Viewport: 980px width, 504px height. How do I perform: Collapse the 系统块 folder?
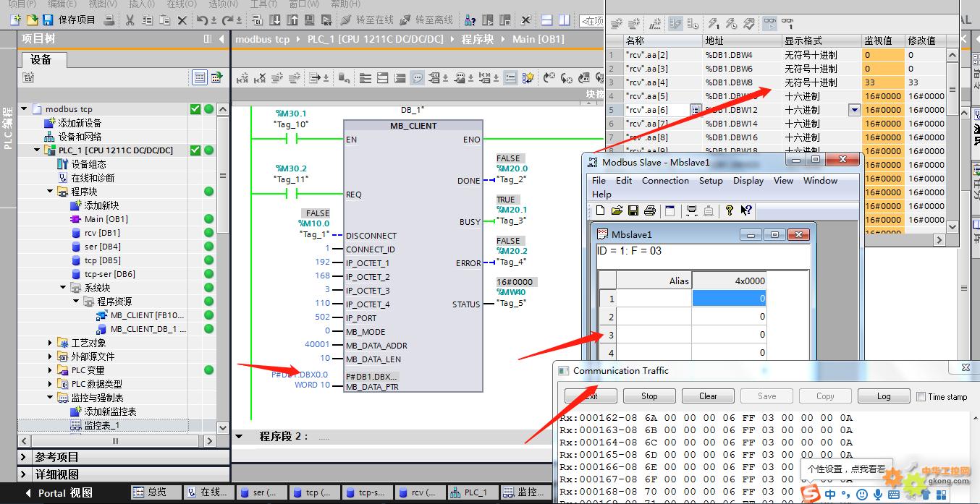point(64,288)
